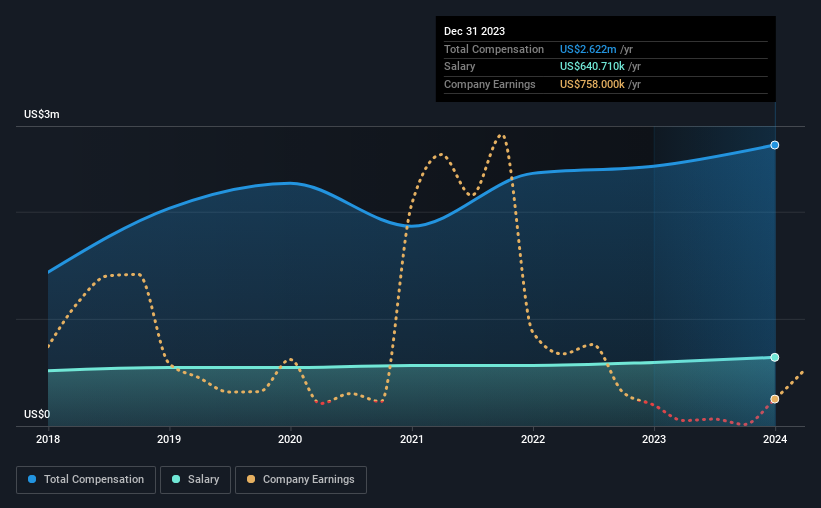
Task: Click the US$758.000k company earnings value
Action: pos(592,84)
